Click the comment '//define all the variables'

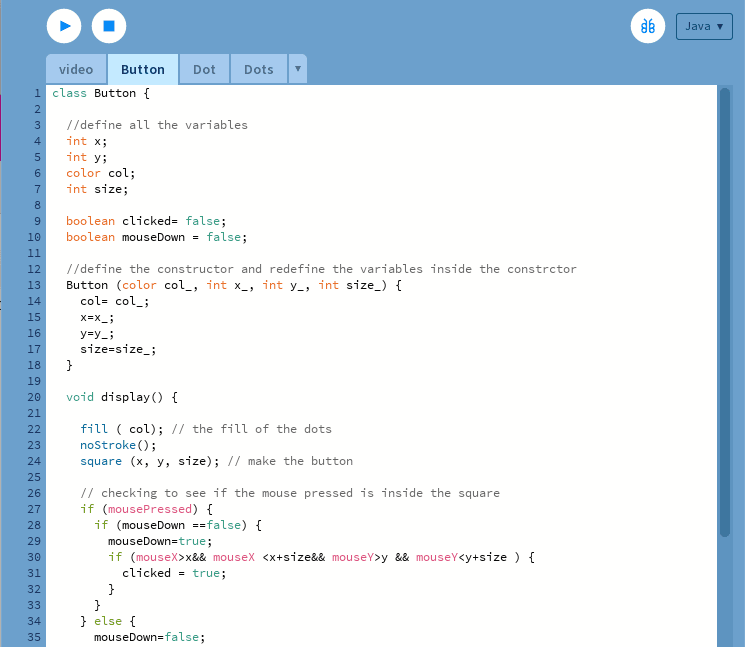click(157, 125)
